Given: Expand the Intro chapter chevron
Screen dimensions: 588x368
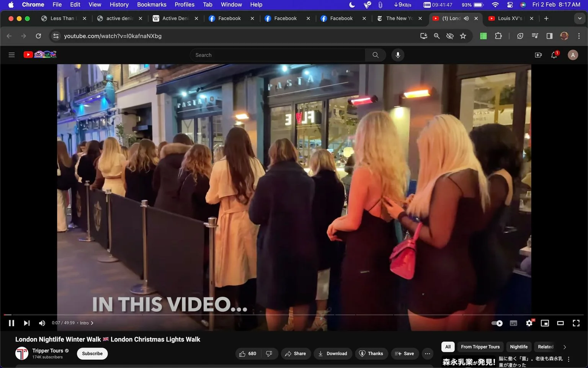Looking at the screenshot, I should point(92,323).
